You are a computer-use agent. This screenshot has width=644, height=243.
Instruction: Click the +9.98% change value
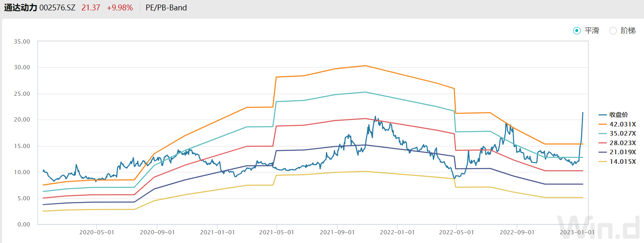[120, 8]
